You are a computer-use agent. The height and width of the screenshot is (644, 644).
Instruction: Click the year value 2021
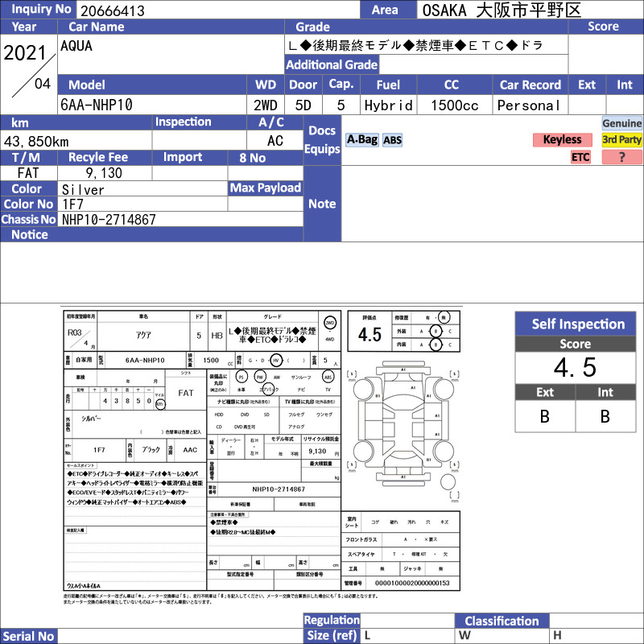(25, 53)
